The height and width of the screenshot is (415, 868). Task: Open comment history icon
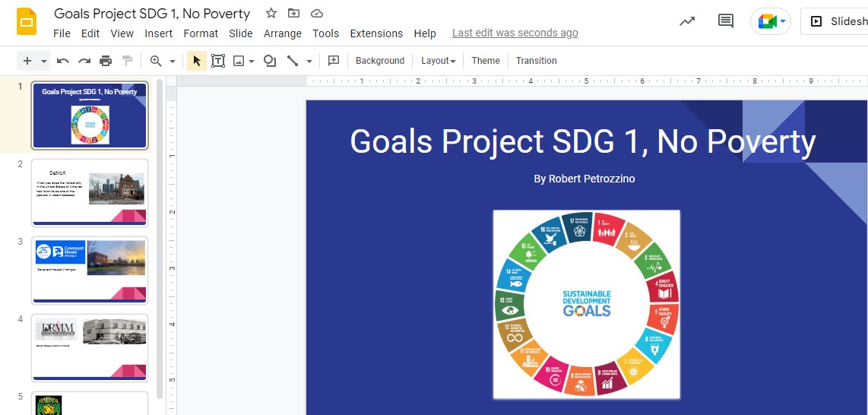[726, 21]
